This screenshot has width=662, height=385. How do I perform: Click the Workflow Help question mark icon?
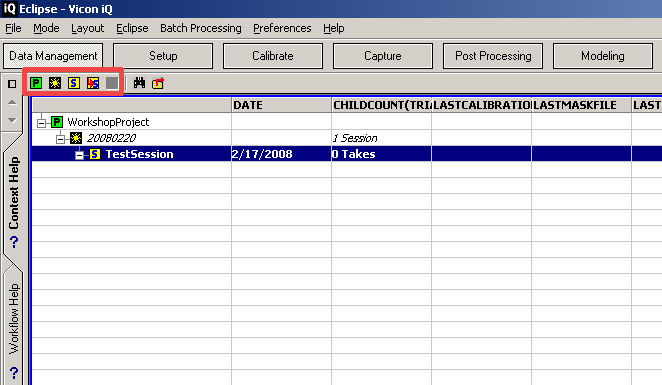pos(14,373)
